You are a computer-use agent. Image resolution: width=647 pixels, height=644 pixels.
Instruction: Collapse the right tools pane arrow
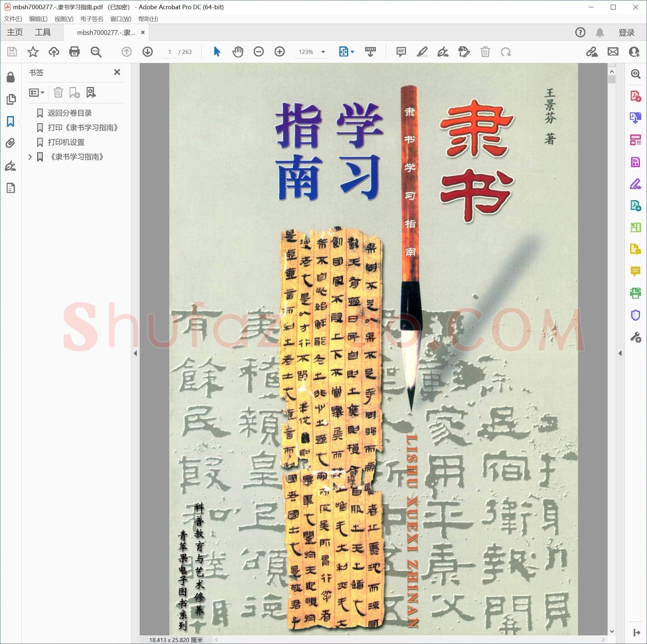click(620, 353)
